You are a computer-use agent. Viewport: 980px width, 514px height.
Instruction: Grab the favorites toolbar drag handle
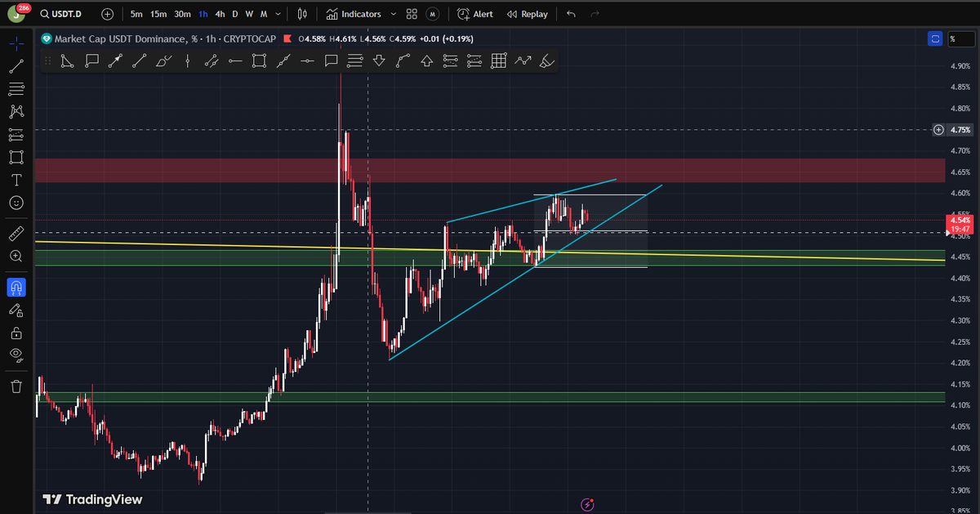(x=48, y=60)
